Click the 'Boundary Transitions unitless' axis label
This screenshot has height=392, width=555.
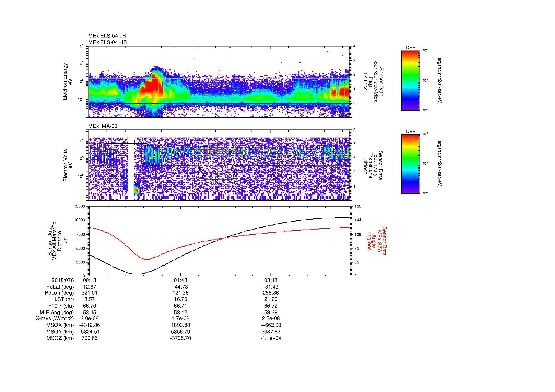point(373,165)
